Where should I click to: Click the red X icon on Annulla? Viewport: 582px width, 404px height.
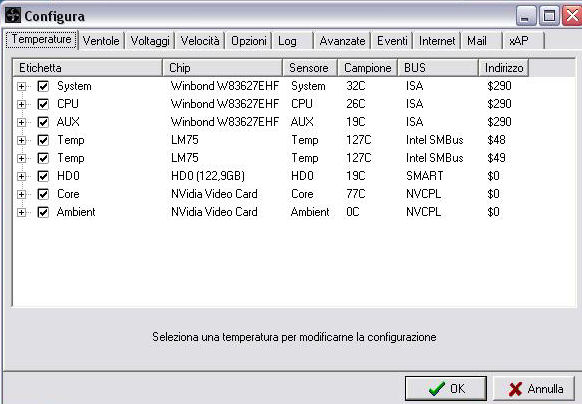click(515, 389)
